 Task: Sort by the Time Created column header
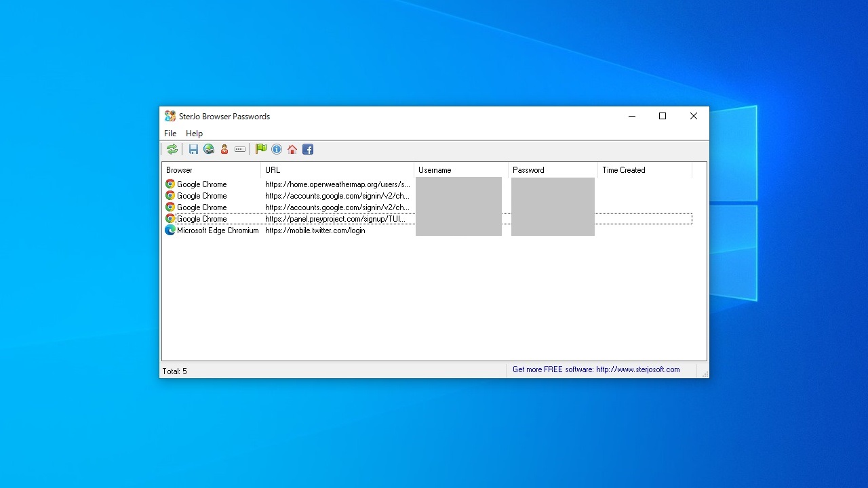[x=645, y=170]
